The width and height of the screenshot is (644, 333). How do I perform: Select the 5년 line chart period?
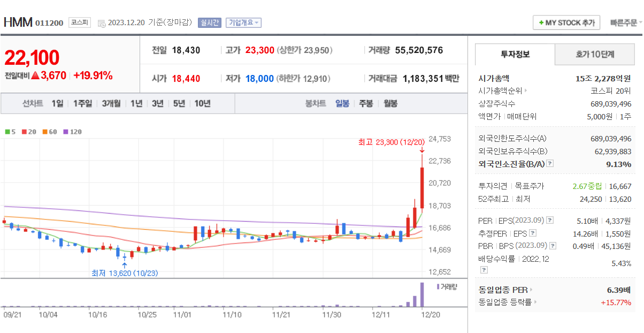[x=179, y=104]
